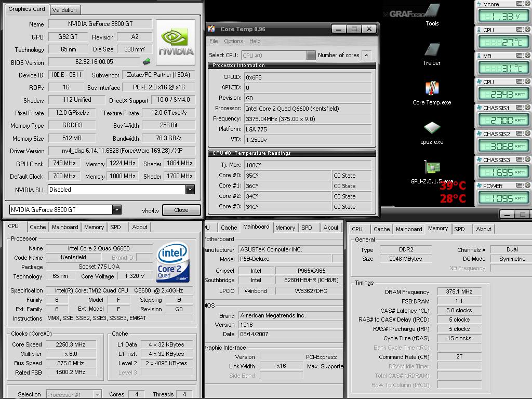532x399 pixels.
Task: Click the Close button in GPU-Z
Action: coord(181,210)
